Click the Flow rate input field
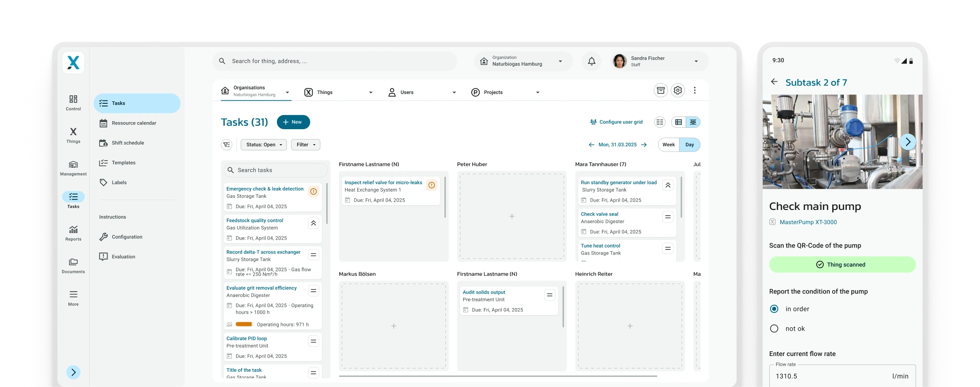This screenshot has width=980, height=387. tap(842, 376)
